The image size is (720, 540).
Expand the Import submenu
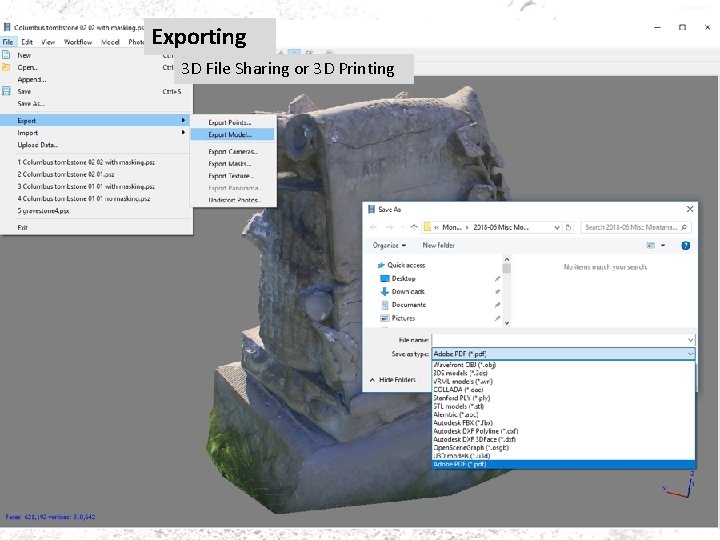(96, 133)
